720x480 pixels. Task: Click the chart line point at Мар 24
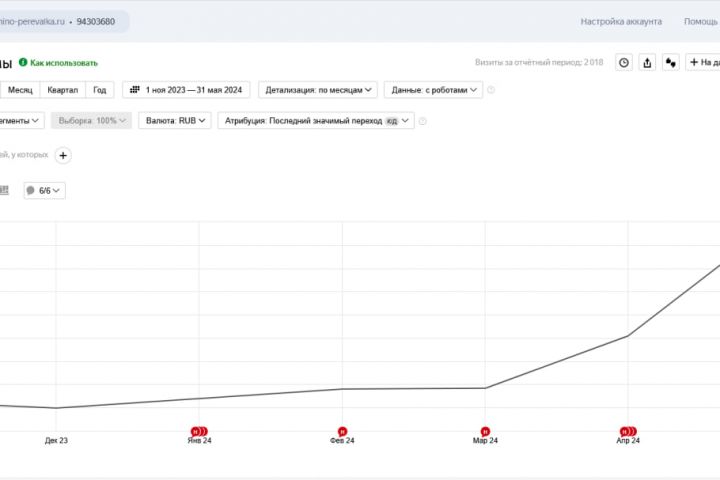[485, 388]
